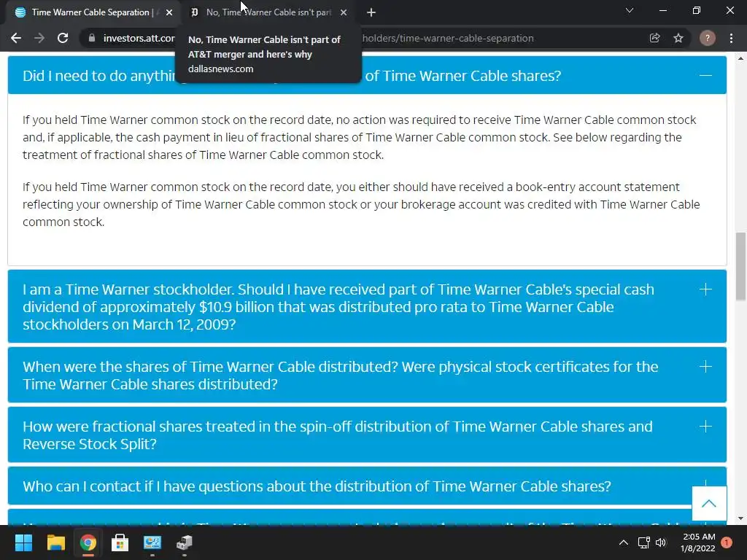Open the tab search chevron

pos(630,10)
